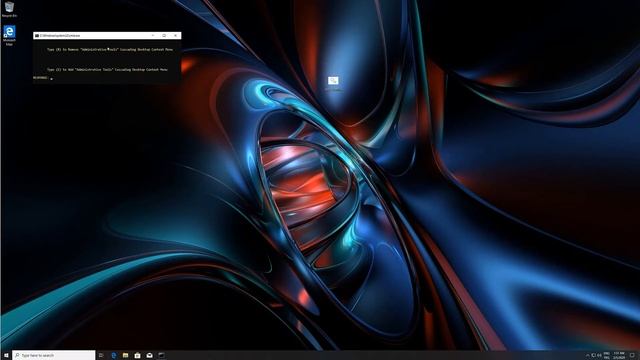The width and height of the screenshot is (640, 360).
Task: Maximize the command prompt window
Action: tap(164, 36)
